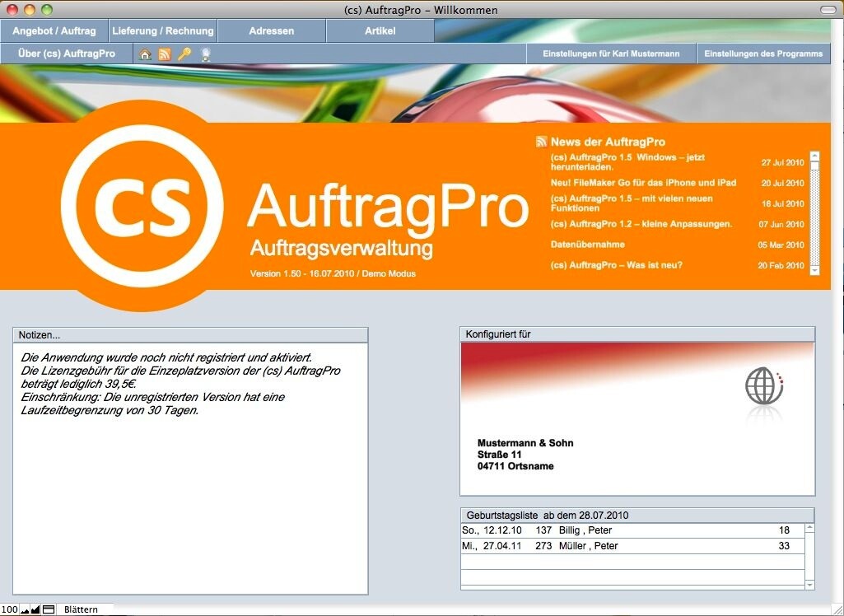Open Einstellungen für Karl Mustermann
The width and height of the screenshot is (844, 616).
click(x=611, y=54)
